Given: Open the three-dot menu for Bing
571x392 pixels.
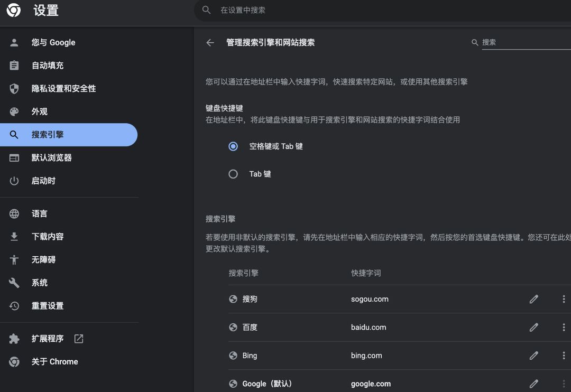Looking at the screenshot, I should (563, 356).
